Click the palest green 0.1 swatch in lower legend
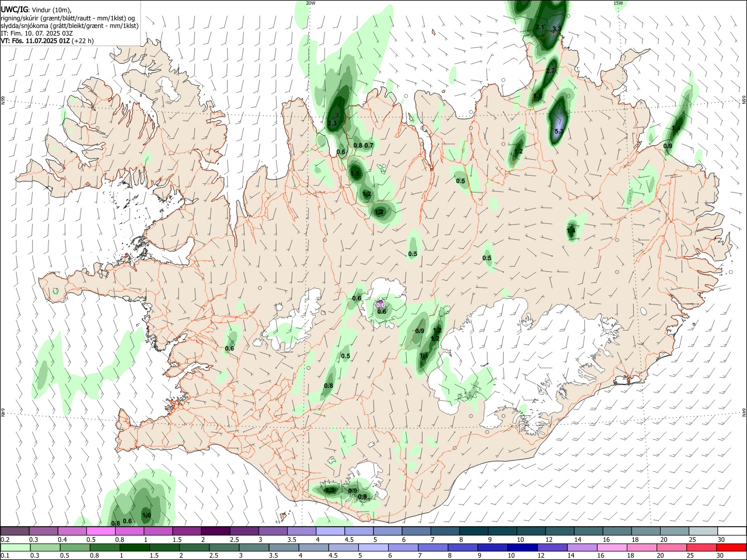Image resolution: width=747 pixels, height=560 pixels. [x=15, y=547]
